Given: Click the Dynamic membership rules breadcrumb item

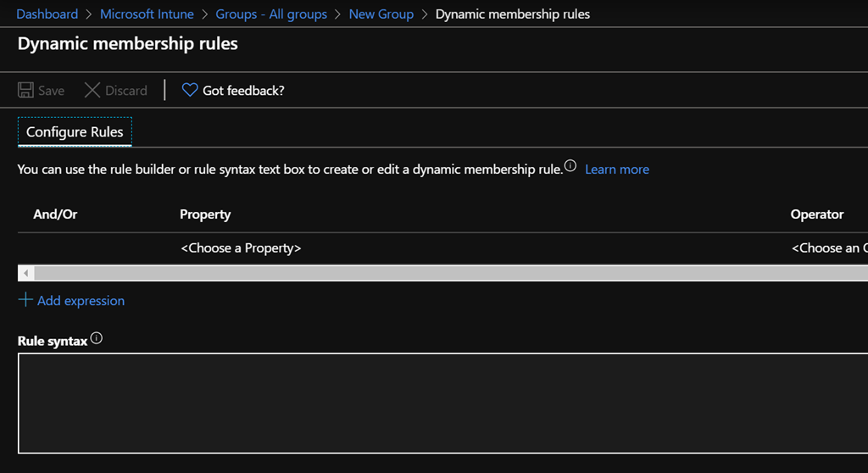Looking at the screenshot, I should 512,14.
